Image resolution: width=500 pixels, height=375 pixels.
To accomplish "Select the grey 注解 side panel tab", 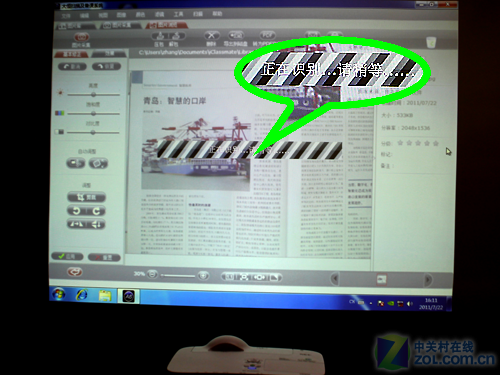I will coord(109,53).
